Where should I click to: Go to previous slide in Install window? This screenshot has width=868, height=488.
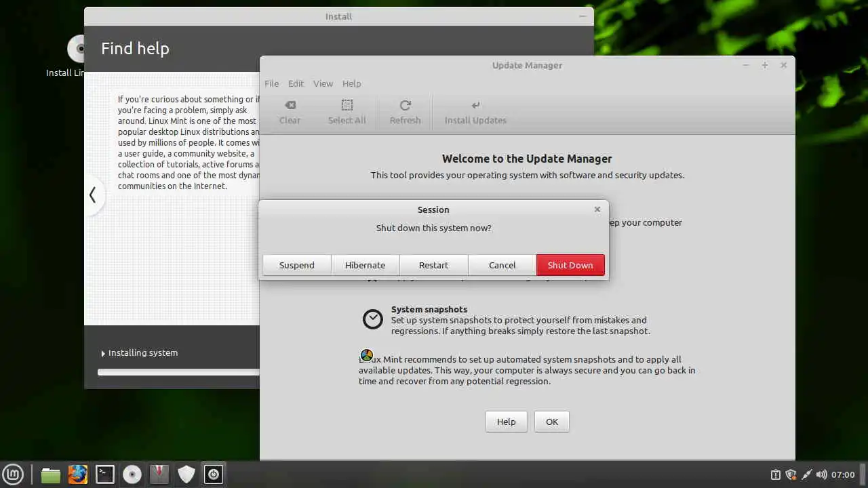93,195
